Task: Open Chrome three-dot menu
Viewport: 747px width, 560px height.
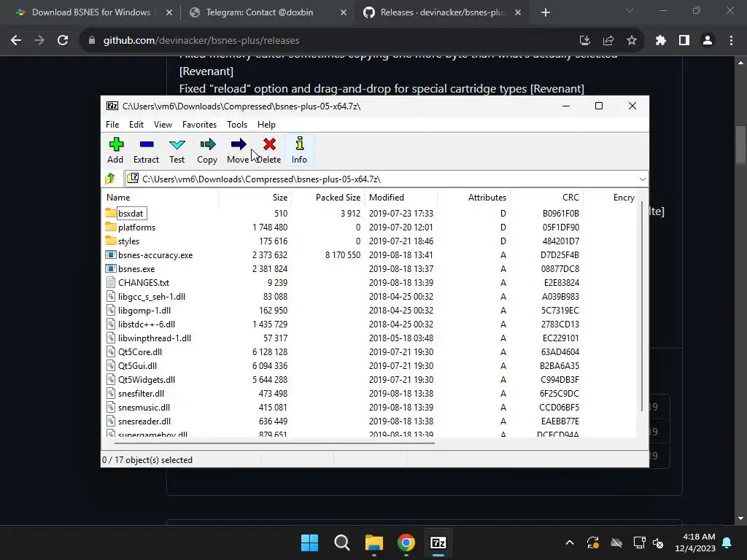Action: pos(731,41)
